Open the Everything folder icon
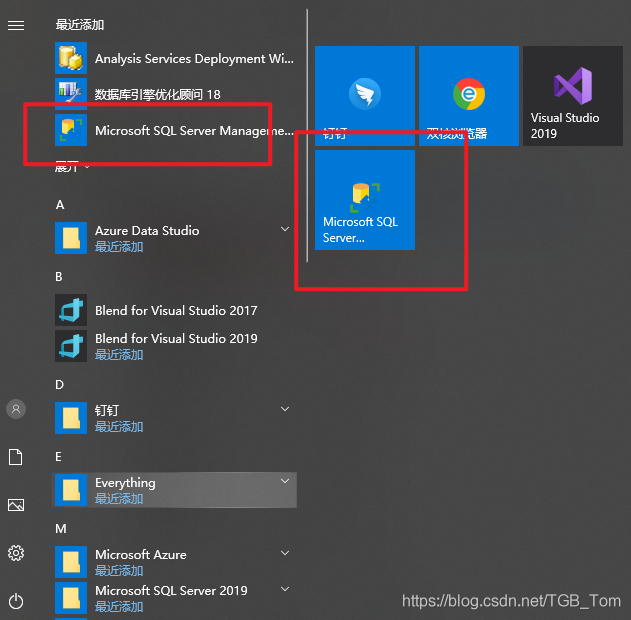This screenshot has height=620, width=631. point(71,490)
